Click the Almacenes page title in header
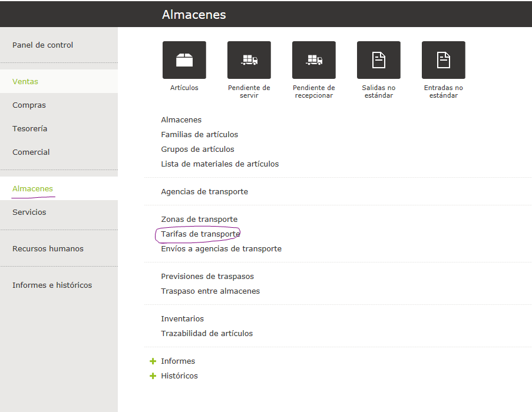Screen dimensions: 532x412 click(x=194, y=15)
